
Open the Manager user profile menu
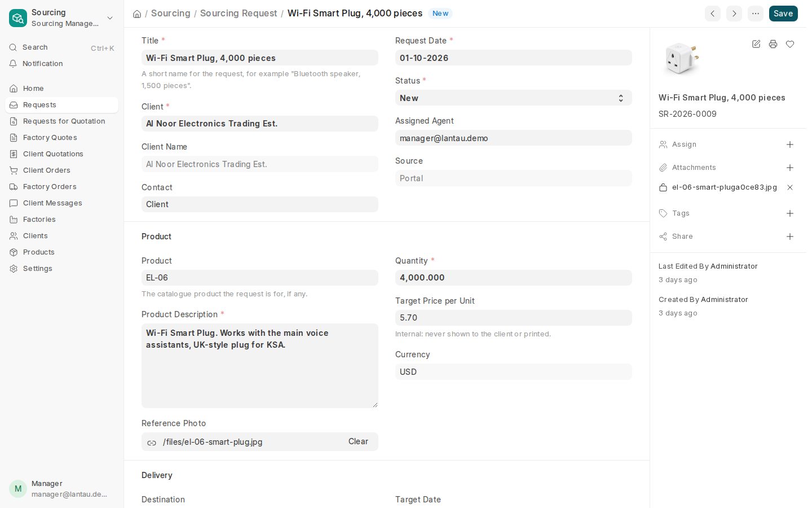click(62, 489)
